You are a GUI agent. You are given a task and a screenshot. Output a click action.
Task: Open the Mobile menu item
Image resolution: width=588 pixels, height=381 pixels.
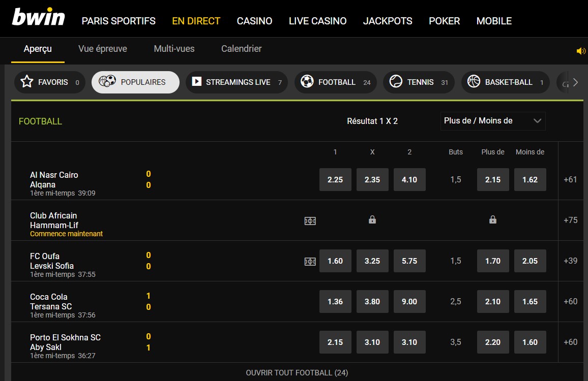tap(494, 21)
